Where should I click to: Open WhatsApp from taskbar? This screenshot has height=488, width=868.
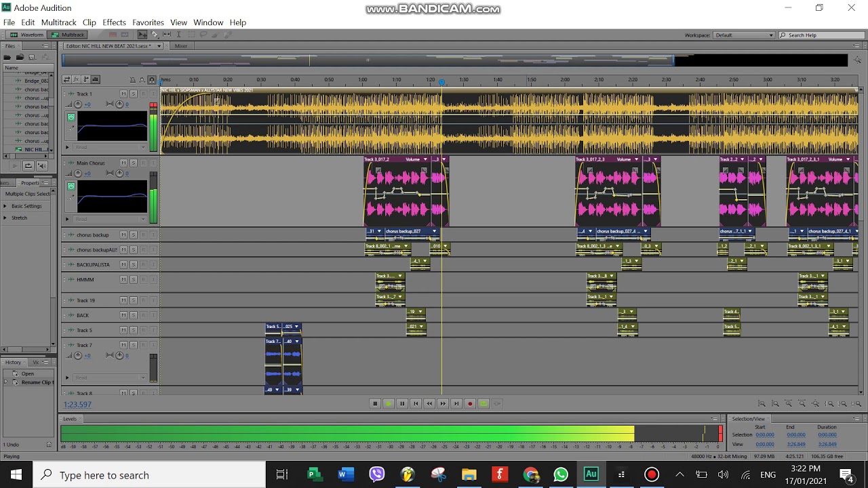tap(561, 474)
